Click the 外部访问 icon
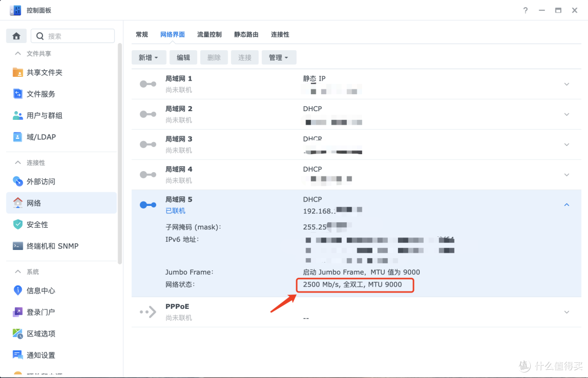Image resolution: width=588 pixels, height=378 pixels. pyautogui.click(x=17, y=181)
